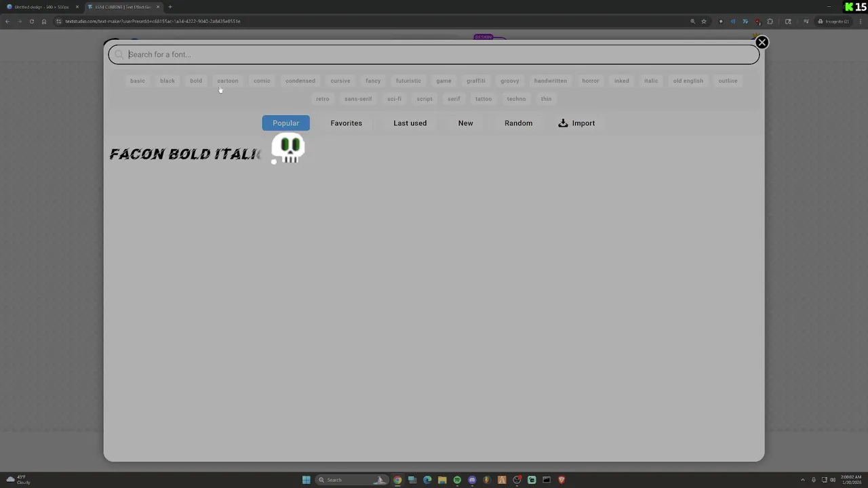Image resolution: width=868 pixels, height=488 pixels.
Task: Filter fonts by groovy tag
Action: tap(510, 81)
